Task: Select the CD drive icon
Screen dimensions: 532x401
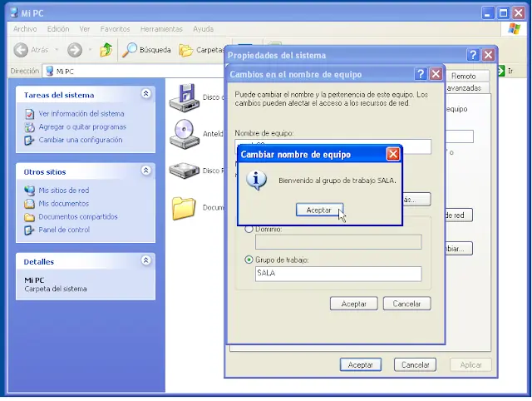Action: [x=185, y=134]
